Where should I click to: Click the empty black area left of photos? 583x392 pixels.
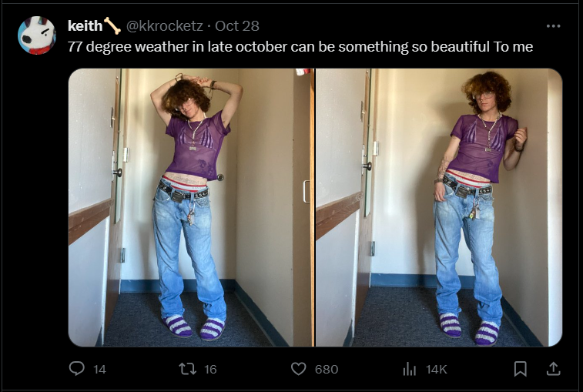pos(34,208)
